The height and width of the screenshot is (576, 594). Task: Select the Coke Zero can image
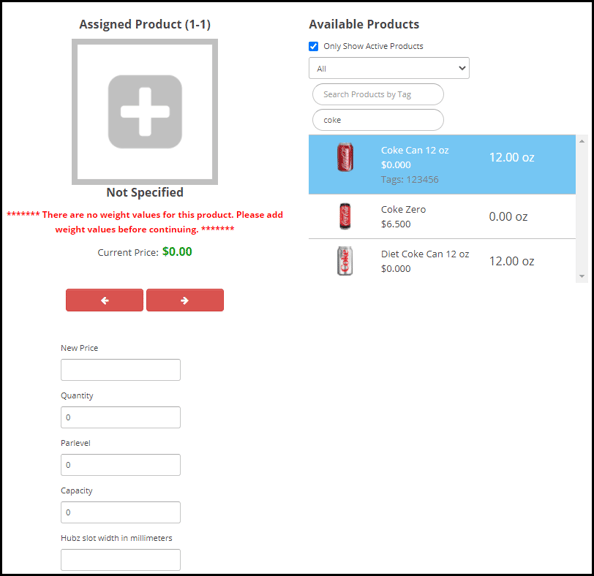click(345, 216)
